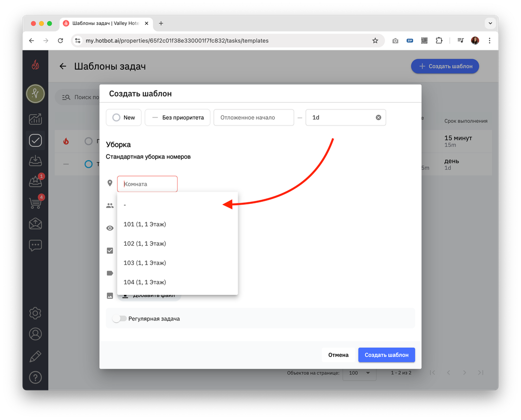Click the checklist checkbox icon in dialog

pos(110,251)
